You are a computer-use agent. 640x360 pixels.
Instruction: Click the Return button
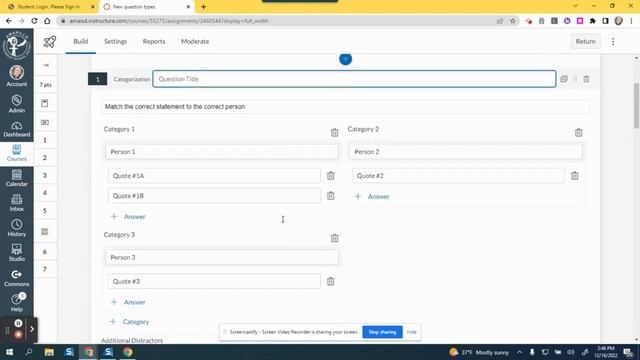coord(585,41)
